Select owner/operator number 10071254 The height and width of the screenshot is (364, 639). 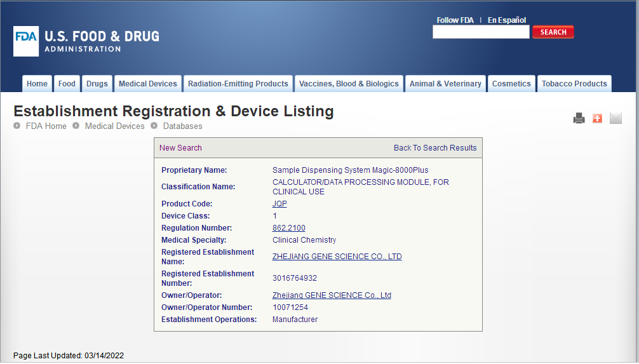tap(290, 307)
